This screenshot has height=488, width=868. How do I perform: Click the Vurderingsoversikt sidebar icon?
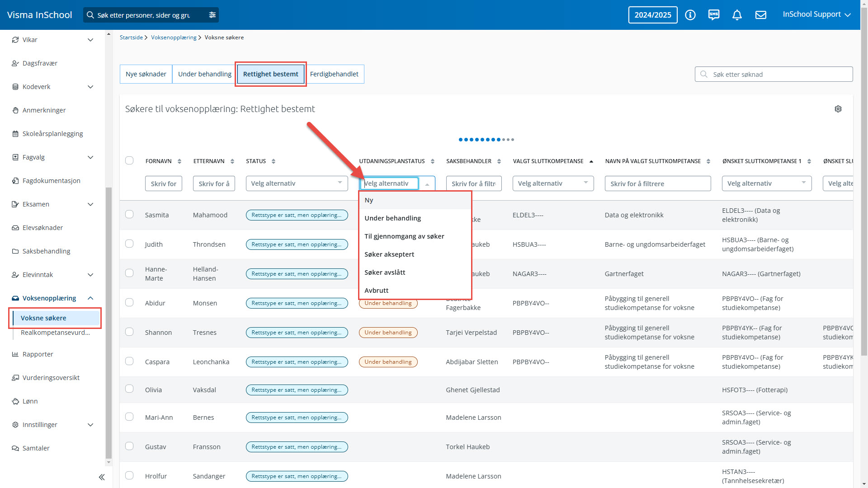click(15, 378)
